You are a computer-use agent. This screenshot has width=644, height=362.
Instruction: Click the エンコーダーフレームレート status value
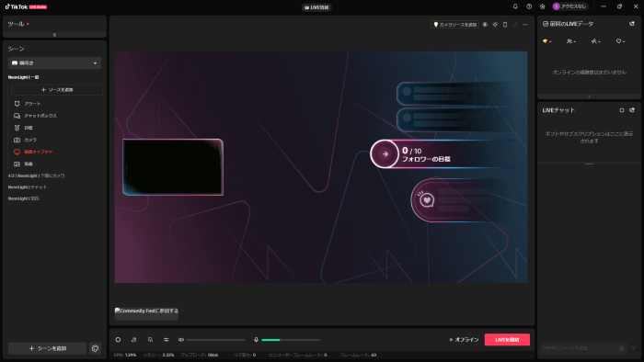click(x=297, y=355)
